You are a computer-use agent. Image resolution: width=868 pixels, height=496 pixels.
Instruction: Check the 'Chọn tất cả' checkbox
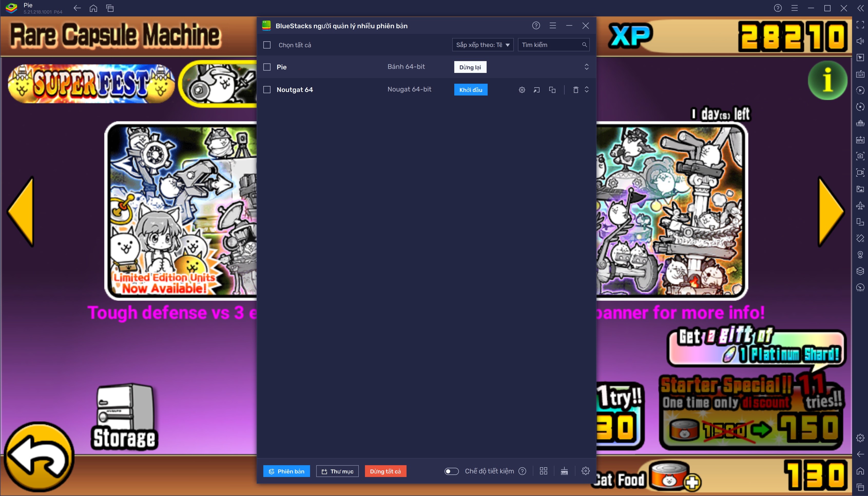tap(267, 45)
